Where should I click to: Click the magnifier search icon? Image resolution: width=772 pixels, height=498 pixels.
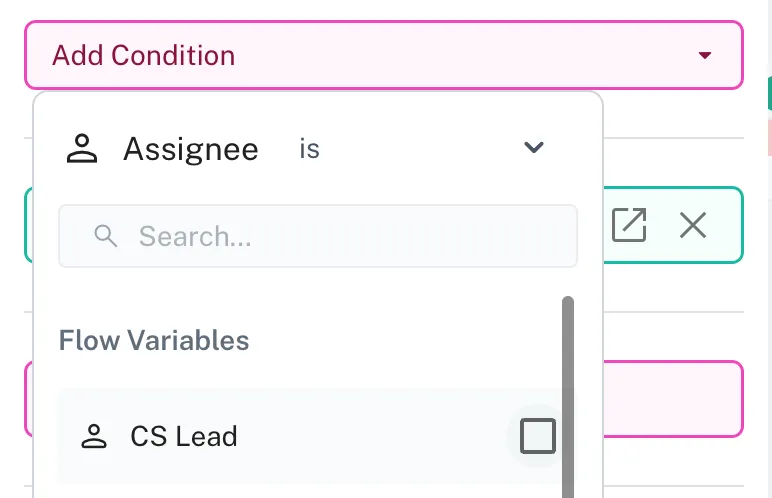pyautogui.click(x=106, y=236)
